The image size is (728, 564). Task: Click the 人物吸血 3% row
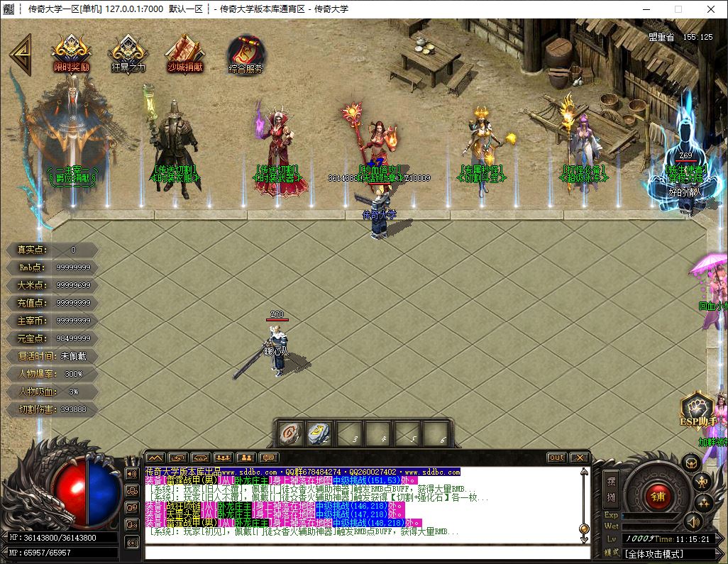[x=52, y=392]
